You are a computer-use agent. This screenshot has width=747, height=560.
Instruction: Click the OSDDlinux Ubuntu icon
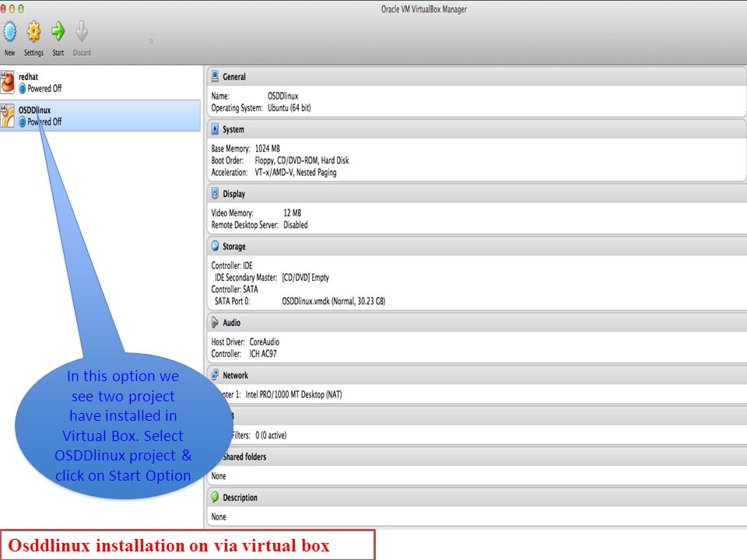click(7, 116)
